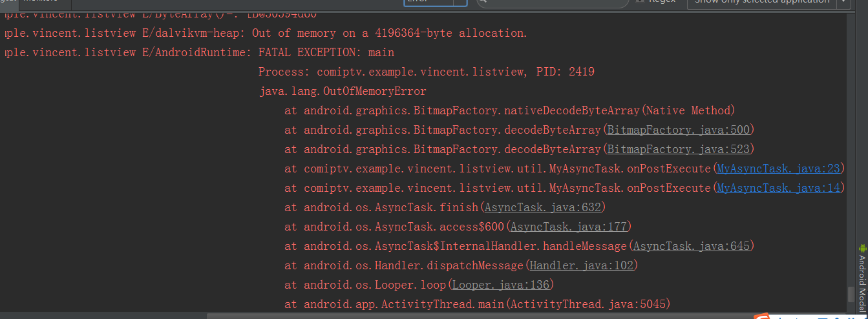Jump to BitmapFactory.java:523 in stack trace
The height and width of the screenshot is (319, 868).
pos(678,149)
